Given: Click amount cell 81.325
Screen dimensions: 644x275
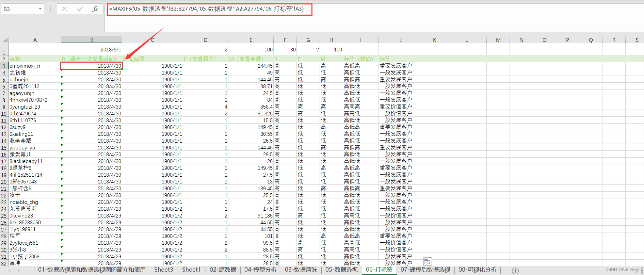Looking at the screenshot, I should 251,114.
